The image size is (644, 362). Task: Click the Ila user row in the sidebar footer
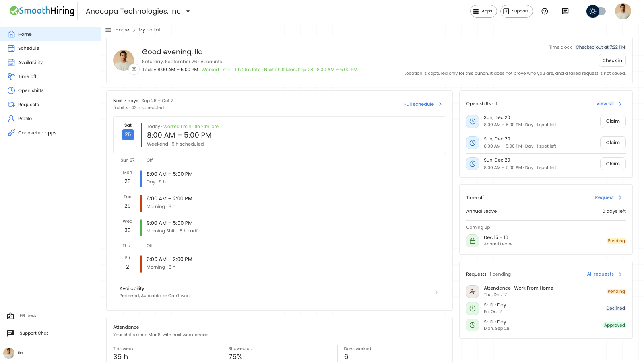50,353
